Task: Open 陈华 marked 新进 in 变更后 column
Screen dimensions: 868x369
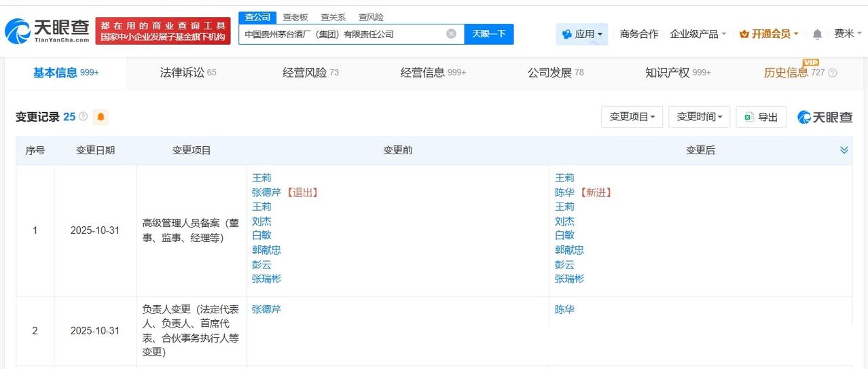Action: (x=564, y=192)
